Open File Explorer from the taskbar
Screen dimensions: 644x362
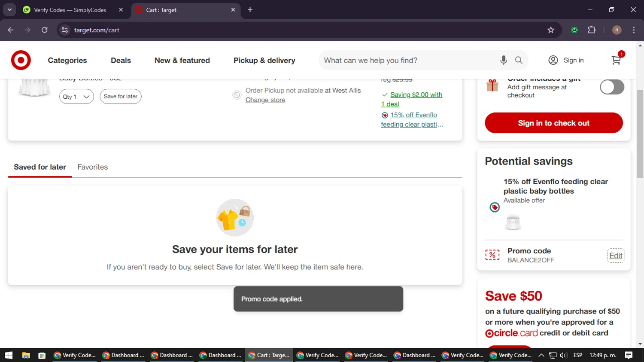tap(26, 355)
